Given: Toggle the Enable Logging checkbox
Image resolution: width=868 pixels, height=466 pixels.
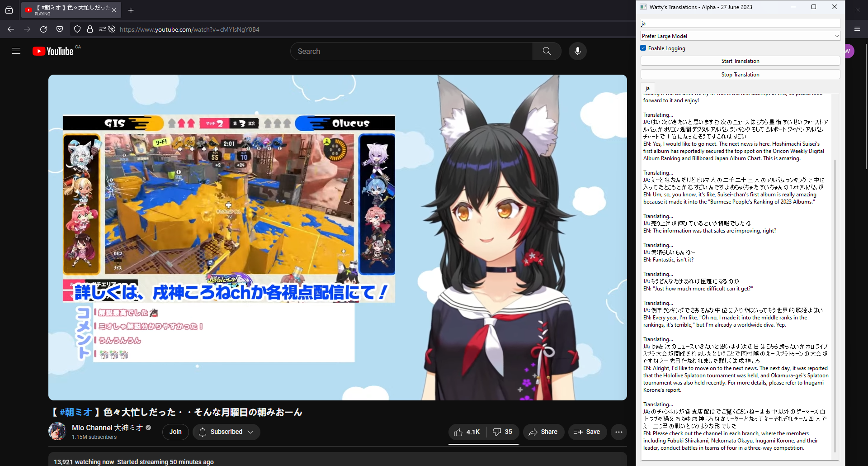Looking at the screenshot, I should [643, 48].
